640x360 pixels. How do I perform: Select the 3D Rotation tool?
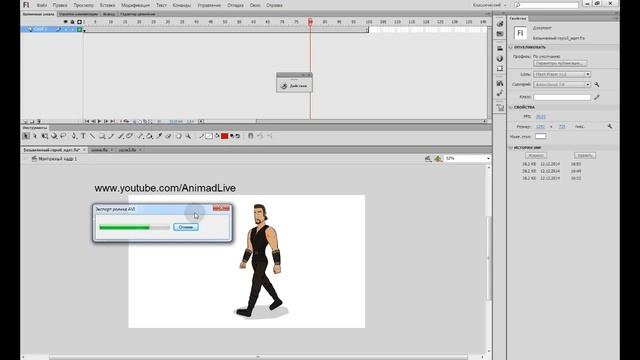point(54,136)
